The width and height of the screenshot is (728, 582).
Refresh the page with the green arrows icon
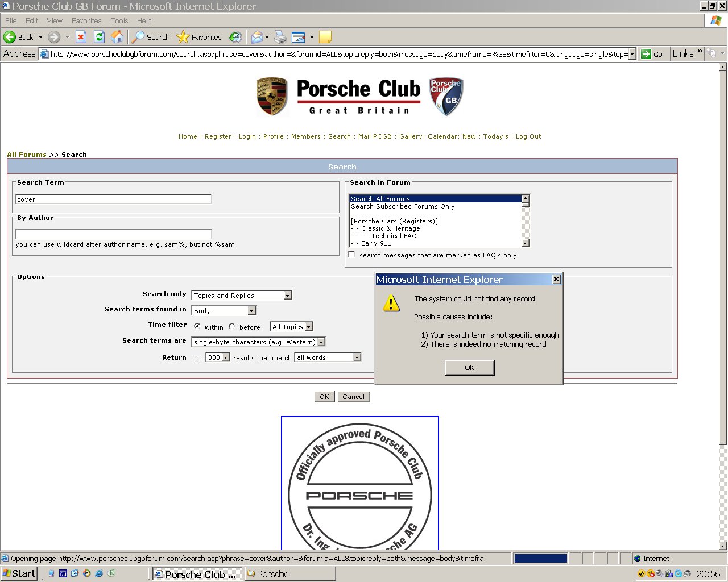coord(99,37)
